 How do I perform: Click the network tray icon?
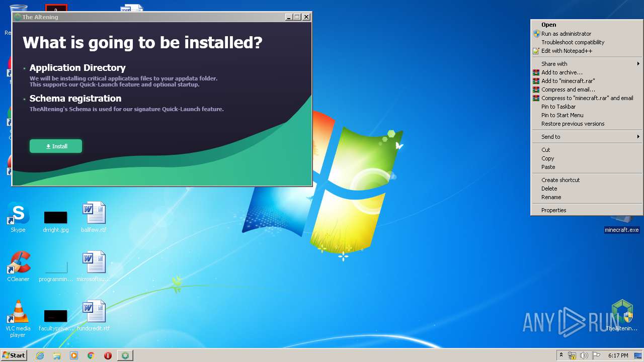click(572, 355)
